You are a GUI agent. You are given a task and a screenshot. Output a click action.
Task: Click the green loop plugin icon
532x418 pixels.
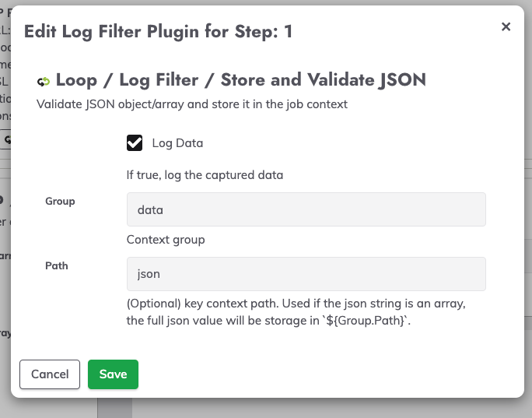44,81
